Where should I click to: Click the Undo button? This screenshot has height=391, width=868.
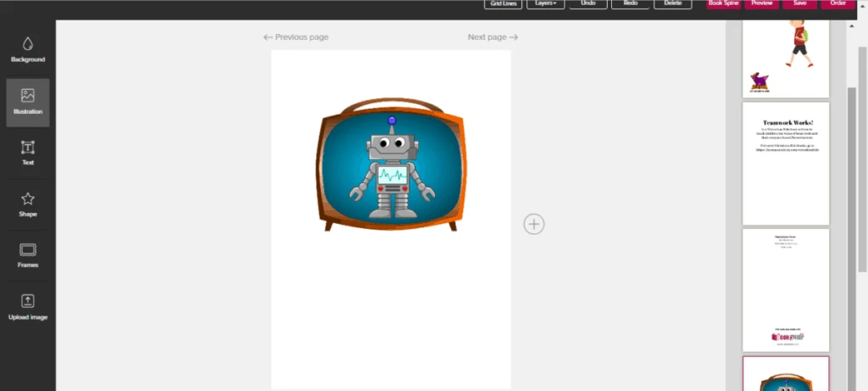click(588, 4)
